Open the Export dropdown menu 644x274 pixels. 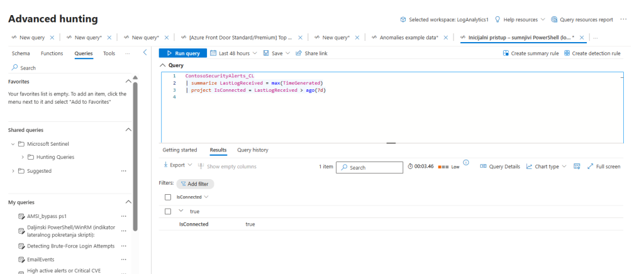click(x=177, y=165)
